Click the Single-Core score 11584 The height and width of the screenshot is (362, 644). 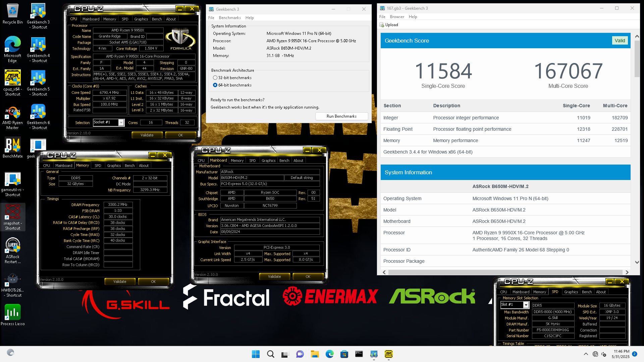click(x=443, y=71)
